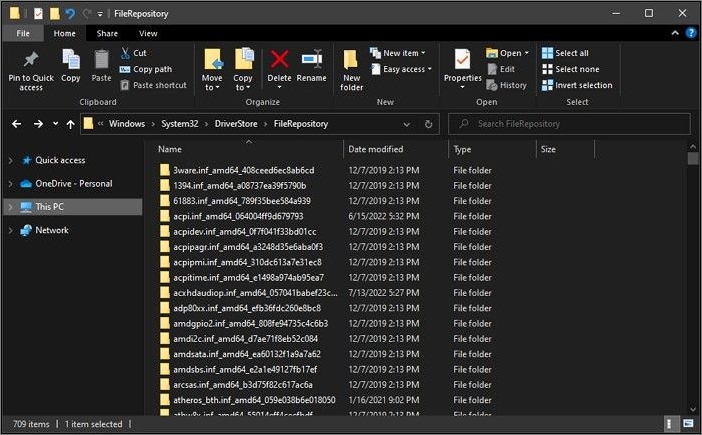Expand the Quick access tree node
The height and width of the screenshot is (435, 702).
click(9, 160)
